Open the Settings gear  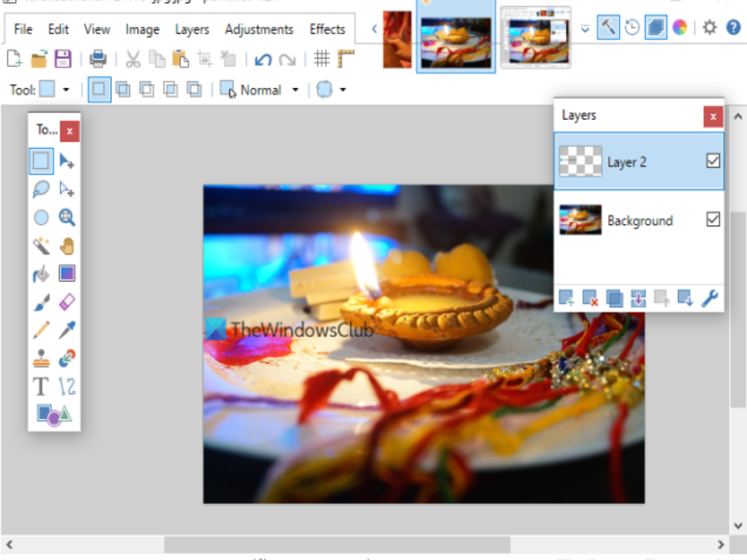click(x=709, y=27)
